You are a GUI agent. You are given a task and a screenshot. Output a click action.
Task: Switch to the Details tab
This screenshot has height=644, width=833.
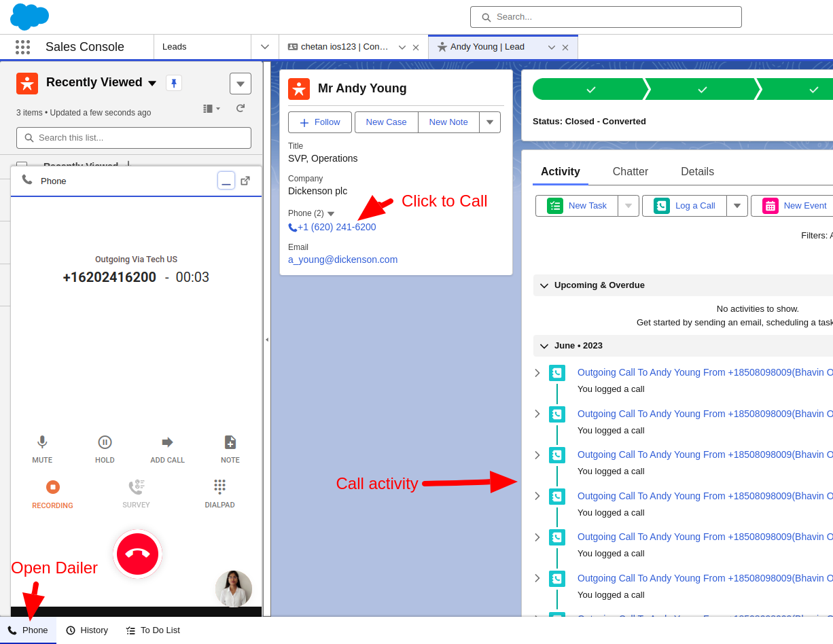tap(697, 172)
